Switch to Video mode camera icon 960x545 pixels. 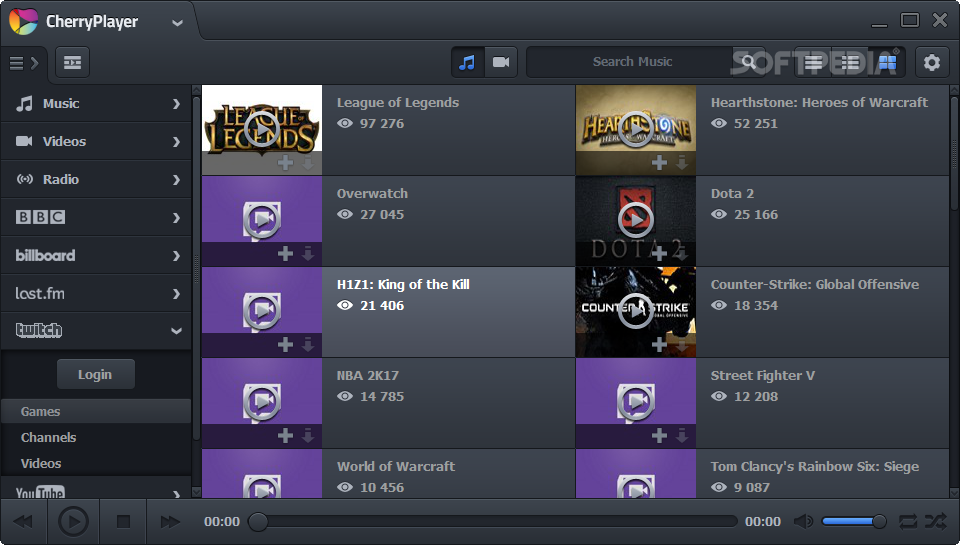pyautogui.click(x=501, y=62)
